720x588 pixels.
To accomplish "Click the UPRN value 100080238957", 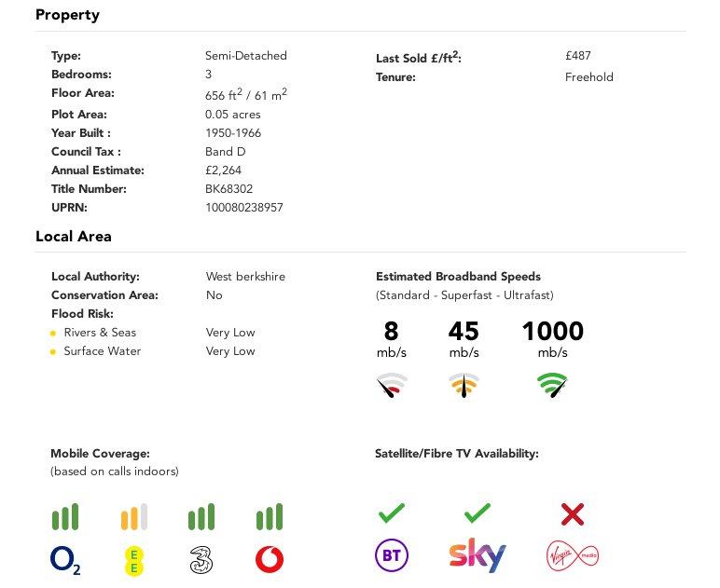I will pos(244,208).
